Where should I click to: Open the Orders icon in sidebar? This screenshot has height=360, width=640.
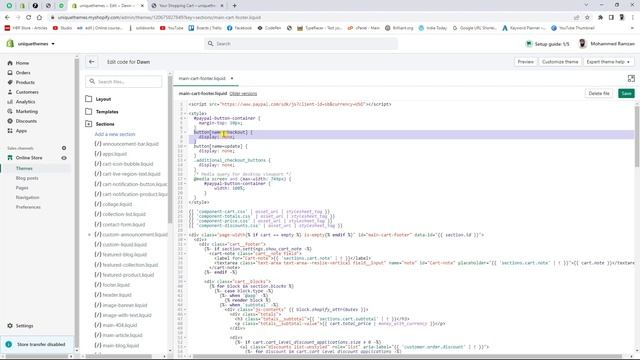[x=10, y=73]
